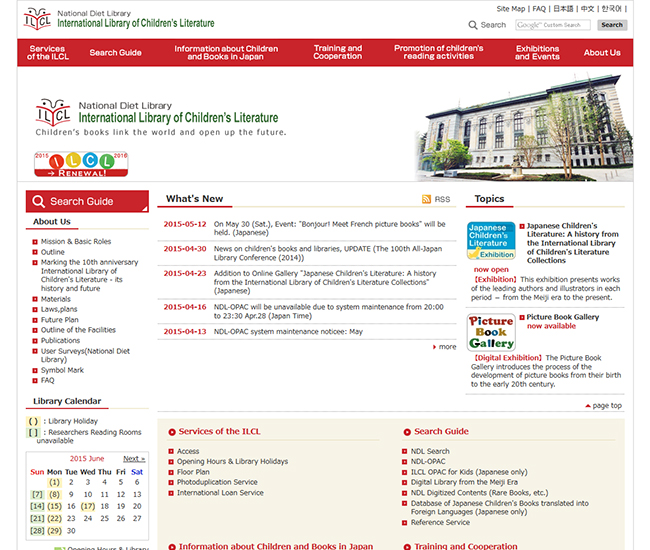Open NDL Digitized Contents link

point(479,492)
